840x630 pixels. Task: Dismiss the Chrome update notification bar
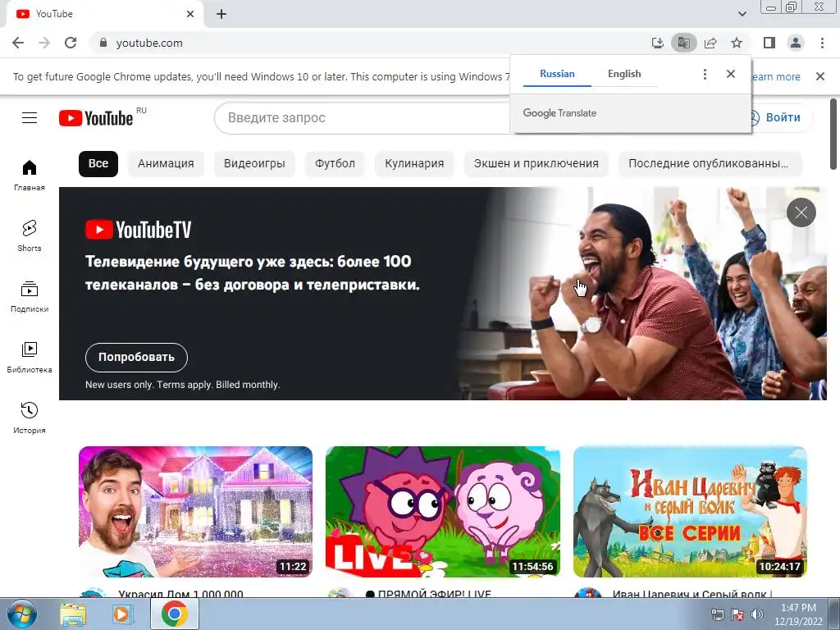pos(820,76)
